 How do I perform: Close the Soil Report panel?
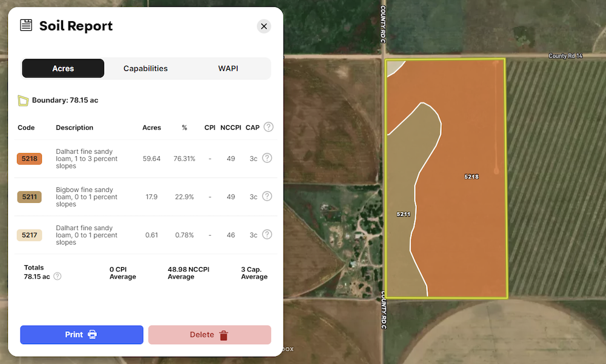[264, 26]
